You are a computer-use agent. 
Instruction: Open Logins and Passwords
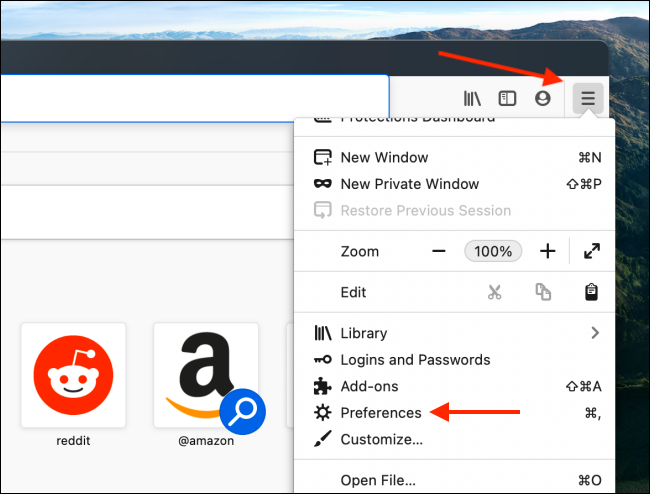coord(415,360)
